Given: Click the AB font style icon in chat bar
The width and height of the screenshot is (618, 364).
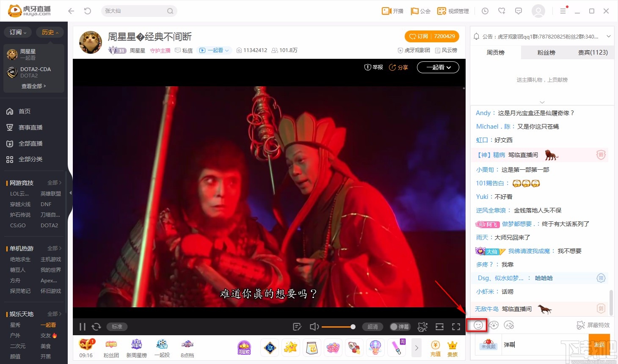Looking at the screenshot, I should tap(509, 325).
